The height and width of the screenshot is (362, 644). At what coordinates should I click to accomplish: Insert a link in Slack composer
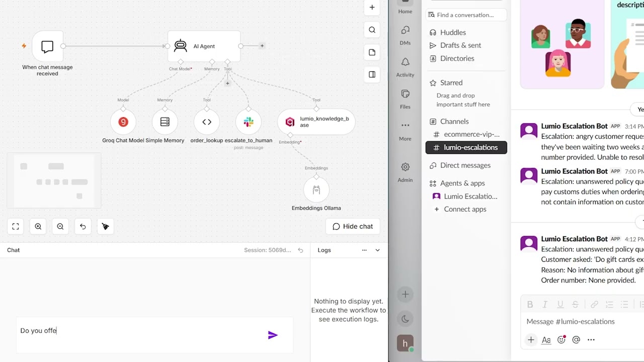click(594, 304)
